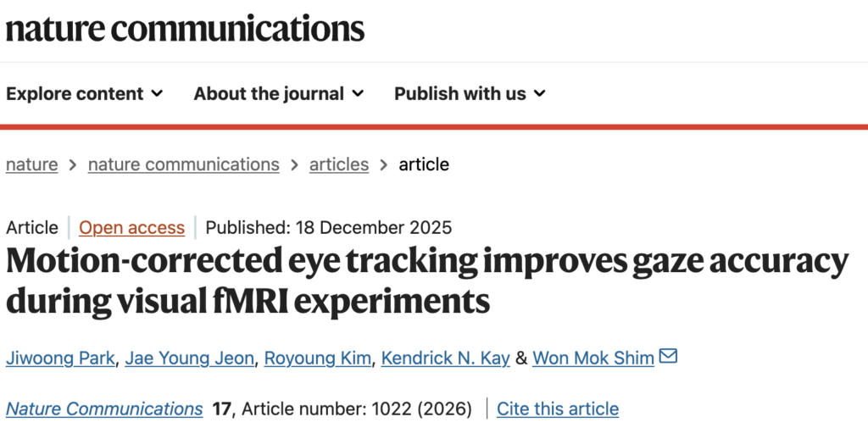Open the articles breadcrumb link
Viewport: 868px width, 428px height.
(x=339, y=164)
